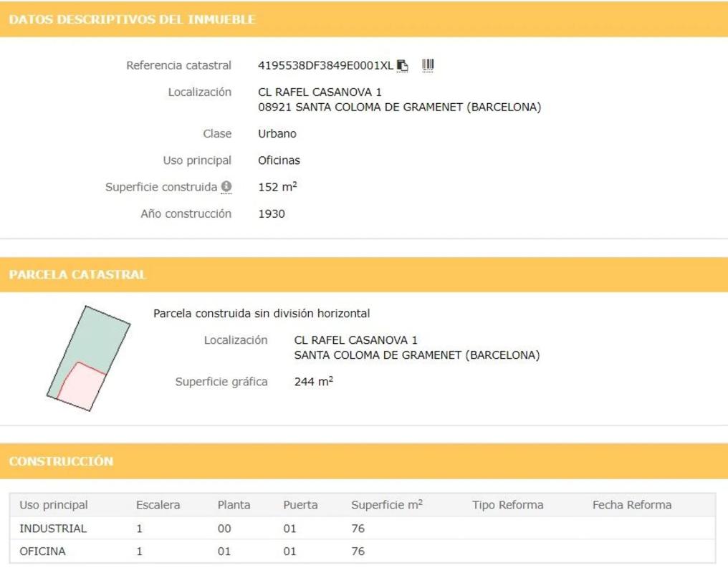Click the Fecha Reforma column header
This screenshot has width=728, height=573.
tap(631, 505)
